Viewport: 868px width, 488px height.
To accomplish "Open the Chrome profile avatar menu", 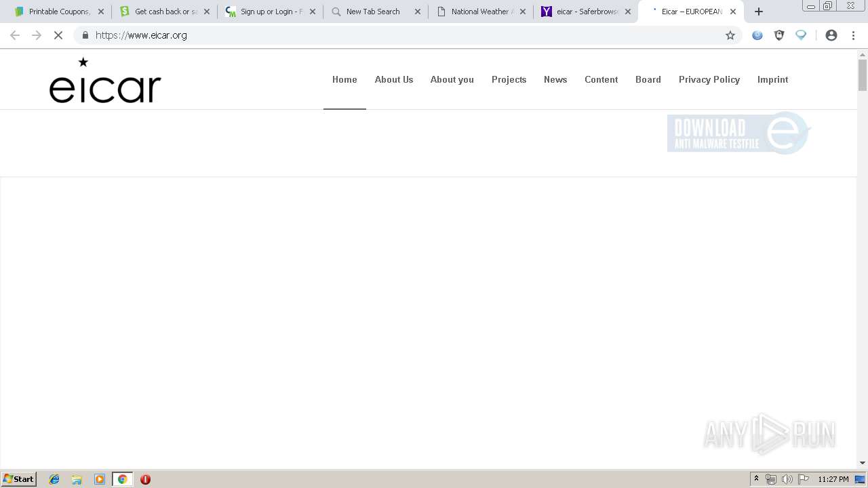I will pos(831,35).
